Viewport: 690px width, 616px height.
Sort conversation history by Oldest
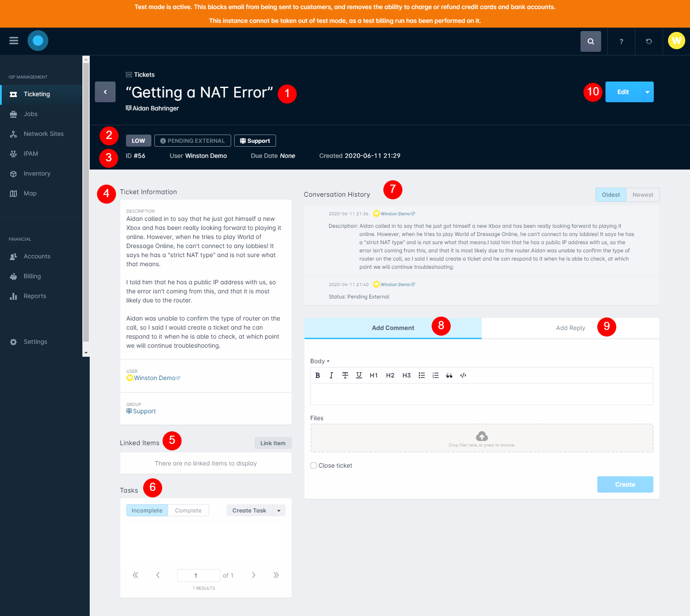click(611, 195)
